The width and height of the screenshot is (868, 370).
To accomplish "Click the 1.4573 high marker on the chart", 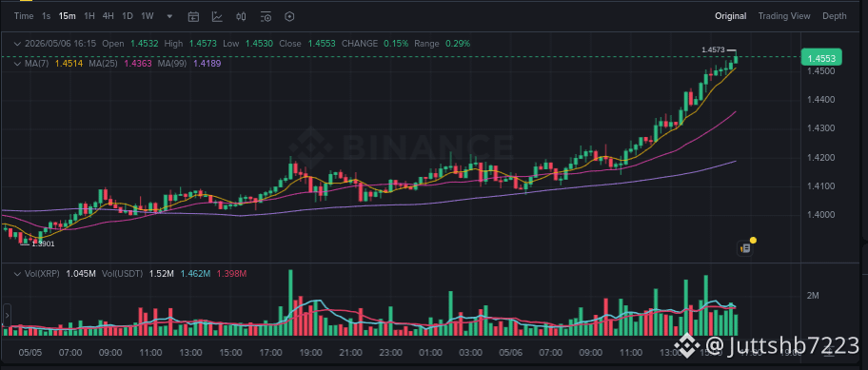I will 713,49.
